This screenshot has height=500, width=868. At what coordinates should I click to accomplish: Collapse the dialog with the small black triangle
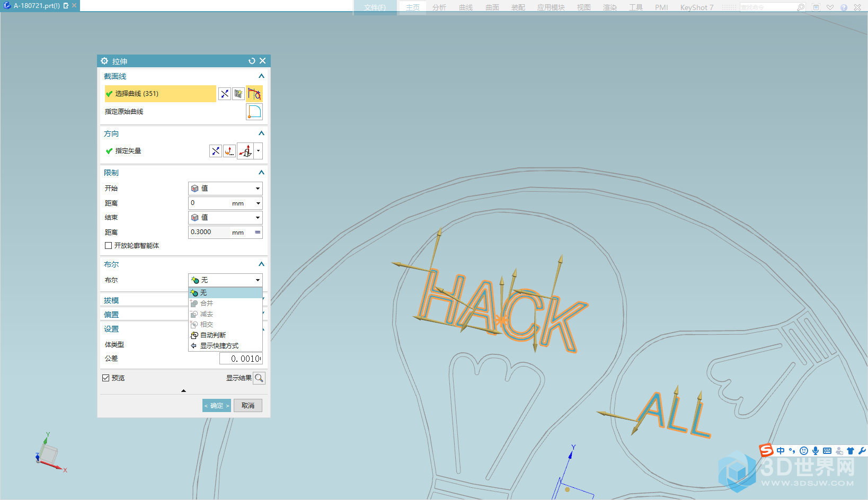183,391
